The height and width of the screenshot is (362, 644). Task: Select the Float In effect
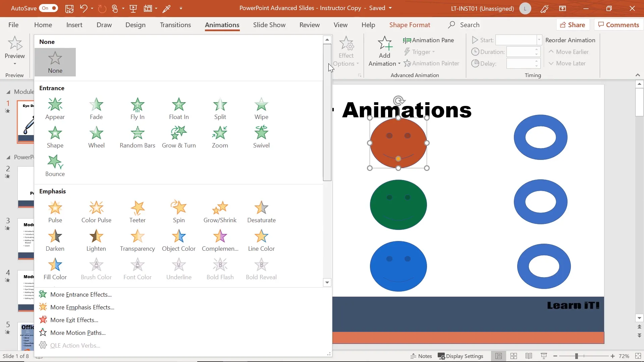point(179,109)
